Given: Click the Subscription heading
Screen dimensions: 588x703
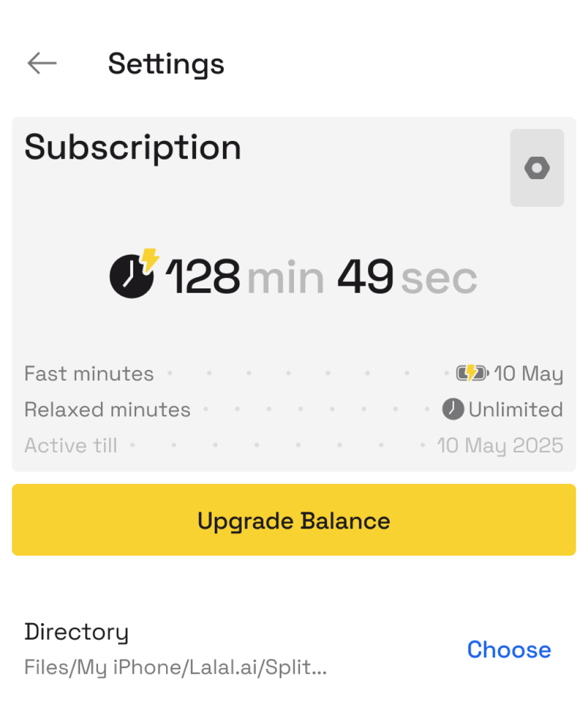Looking at the screenshot, I should pos(133,147).
